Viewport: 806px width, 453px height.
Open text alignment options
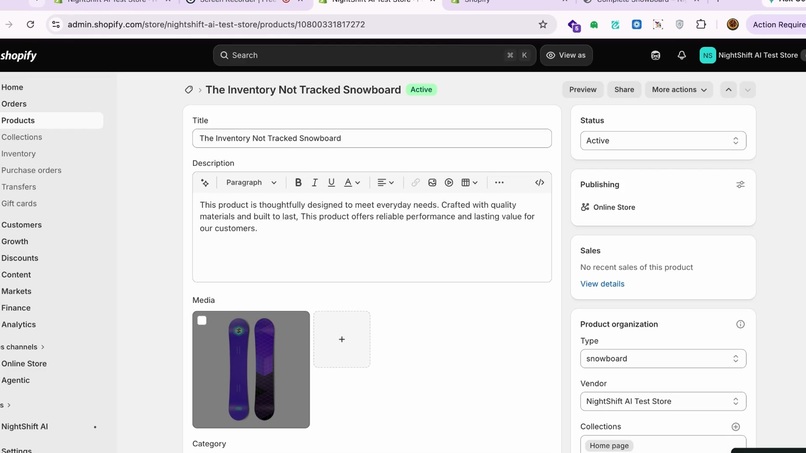click(x=386, y=183)
